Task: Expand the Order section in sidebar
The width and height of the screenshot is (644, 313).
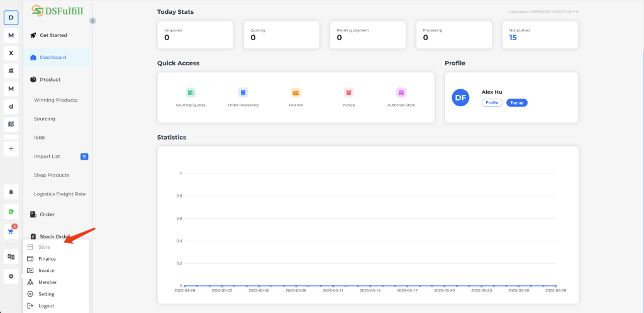Action: (47, 214)
